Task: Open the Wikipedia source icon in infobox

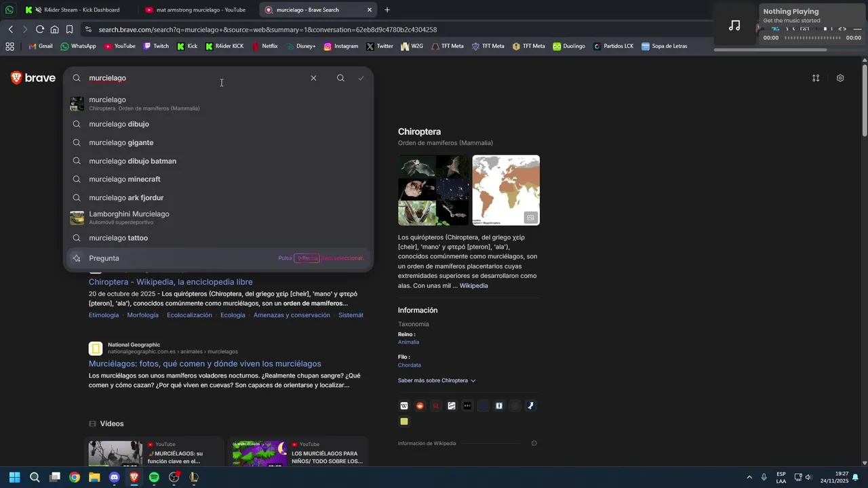Action: (x=404, y=405)
